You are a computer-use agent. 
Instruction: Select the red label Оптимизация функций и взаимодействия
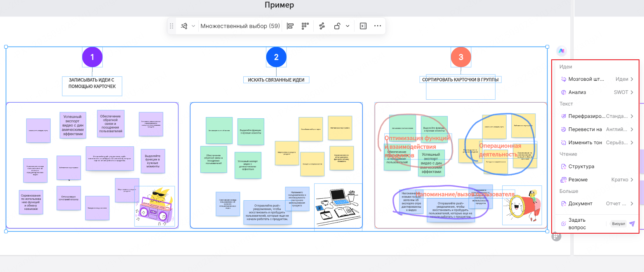[417, 147]
